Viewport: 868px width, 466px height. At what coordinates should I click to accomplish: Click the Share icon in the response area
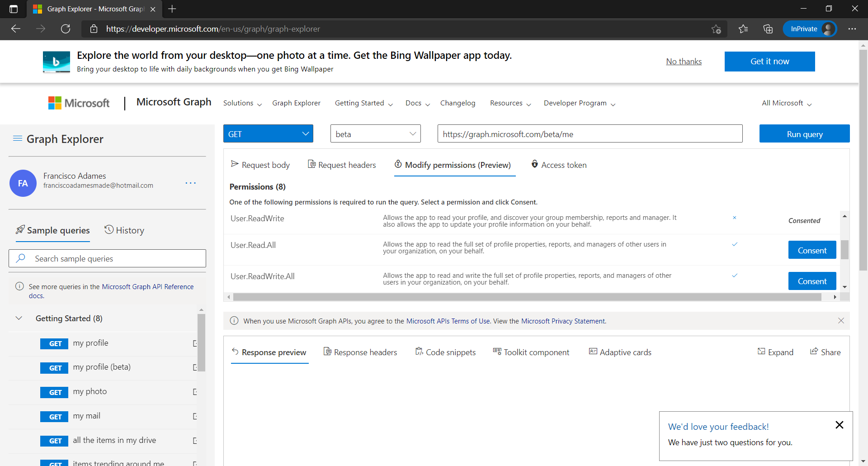[815, 352]
